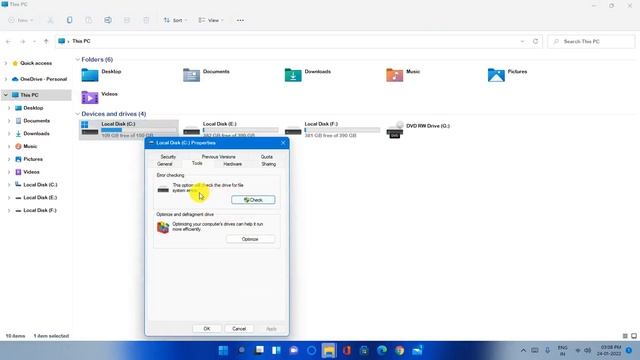This screenshot has width=640, height=360.
Task: Click the Rename icon in the Explorer toolbar
Action: point(108,20)
